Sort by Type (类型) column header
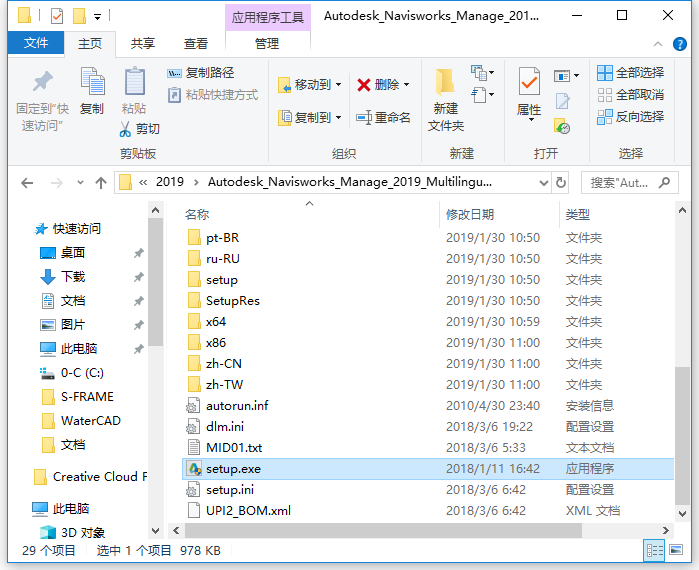Image resolution: width=699 pixels, height=570 pixels. click(x=577, y=215)
